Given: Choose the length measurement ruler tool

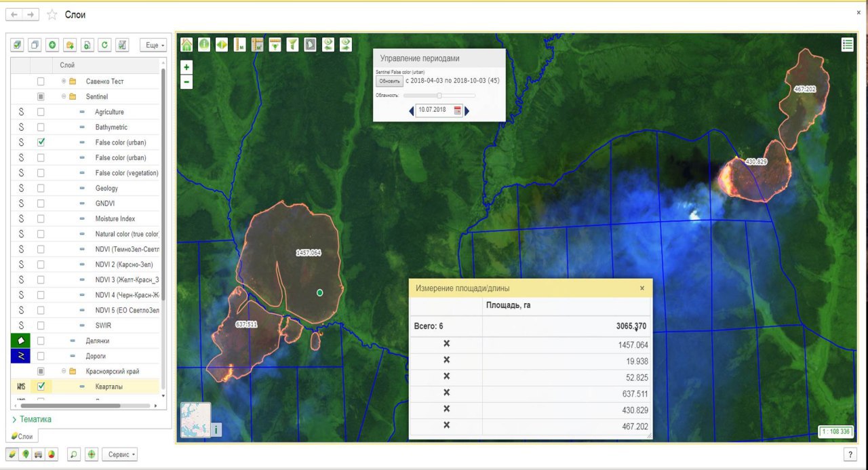Looking at the screenshot, I should (239, 45).
